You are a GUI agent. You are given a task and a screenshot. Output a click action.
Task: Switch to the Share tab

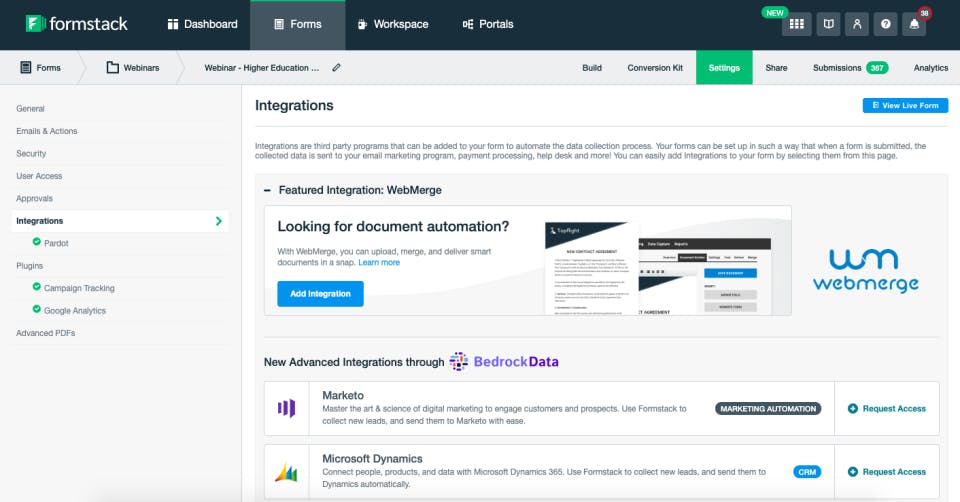point(776,68)
